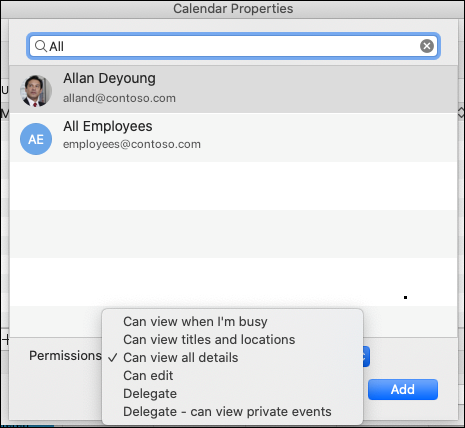The height and width of the screenshot is (428, 465).
Task: Choose "Can view when I'm busy" permission
Action: click(x=195, y=322)
